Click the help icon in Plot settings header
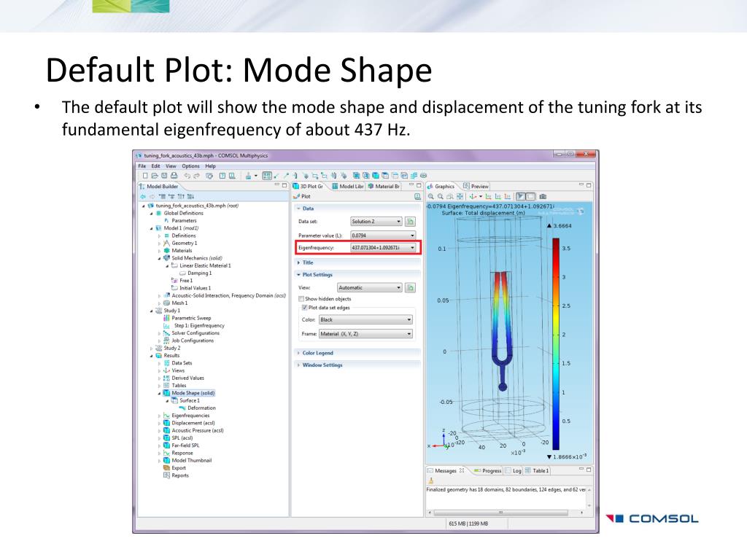 (x=417, y=196)
